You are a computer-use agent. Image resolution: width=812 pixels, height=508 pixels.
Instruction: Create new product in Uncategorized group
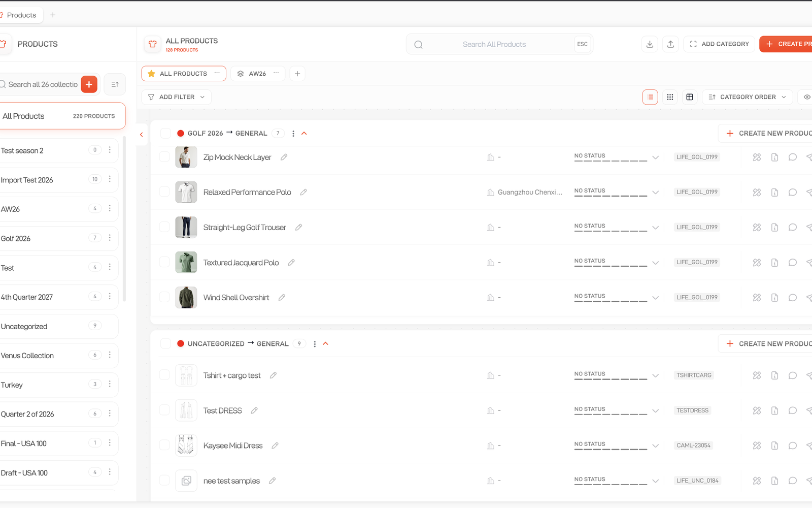(765, 344)
